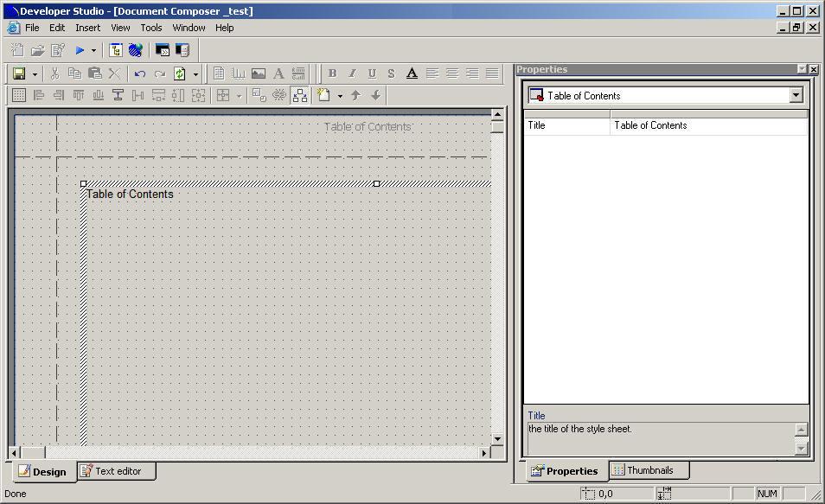Expand the dropdown arrow beside Run icon
825x504 pixels.
93,51
